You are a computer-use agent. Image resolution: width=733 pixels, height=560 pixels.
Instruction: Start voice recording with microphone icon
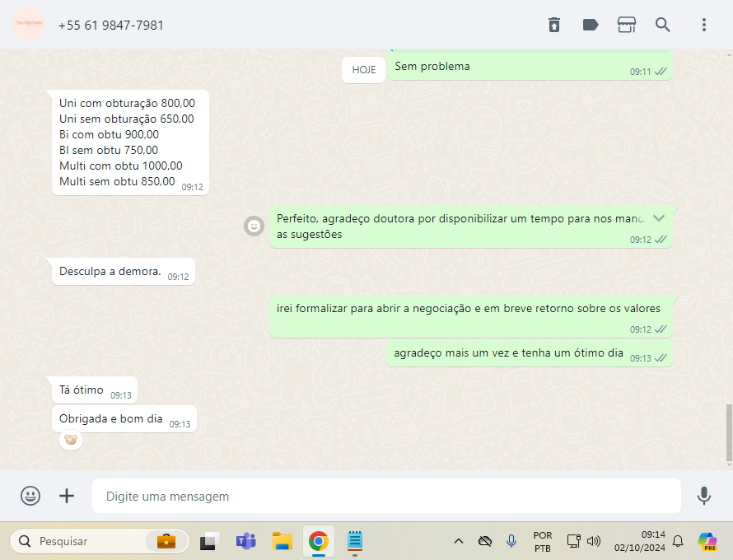(704, 496)
